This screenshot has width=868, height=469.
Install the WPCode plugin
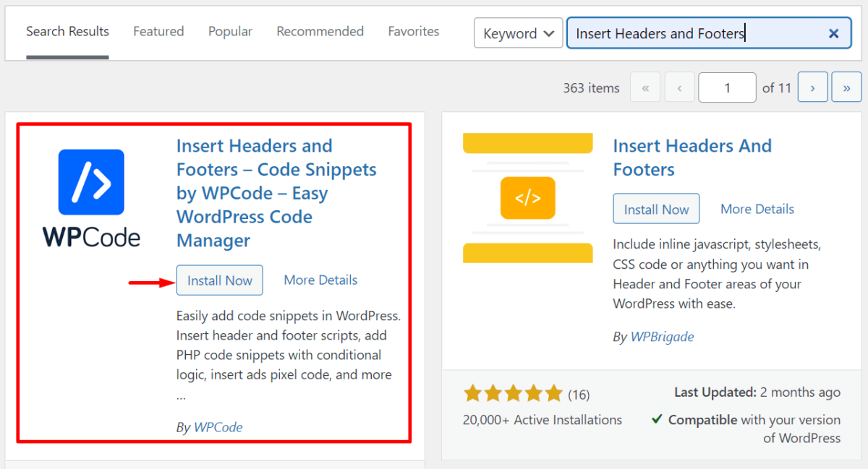pos(219,280)
